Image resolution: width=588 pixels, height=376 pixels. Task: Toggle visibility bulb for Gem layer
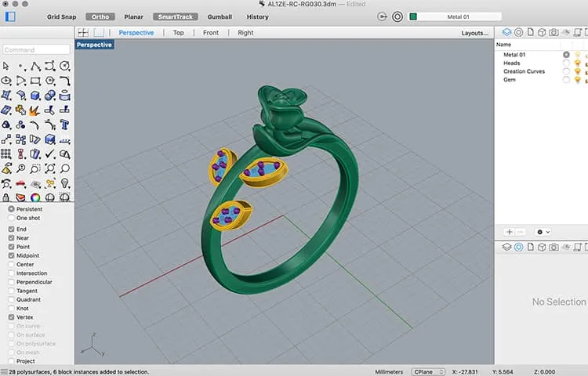pyautogui.click(x=578, y=80)
